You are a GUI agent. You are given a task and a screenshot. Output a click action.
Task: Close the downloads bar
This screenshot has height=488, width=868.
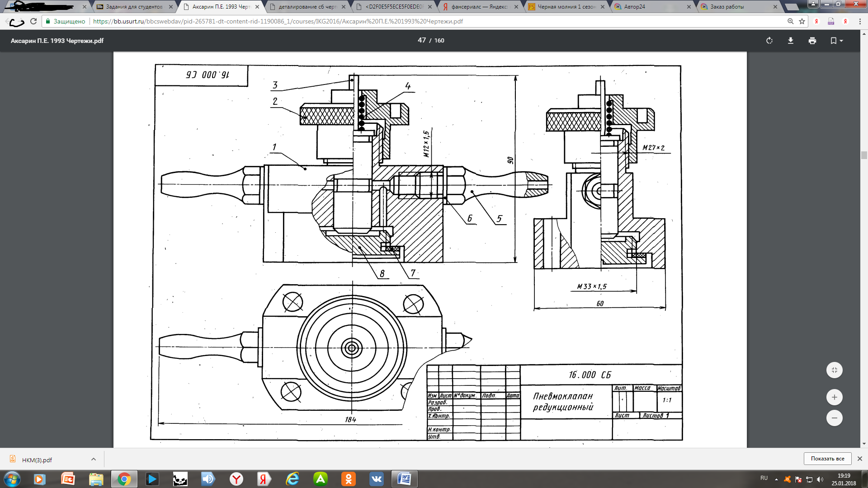(860, 459)
